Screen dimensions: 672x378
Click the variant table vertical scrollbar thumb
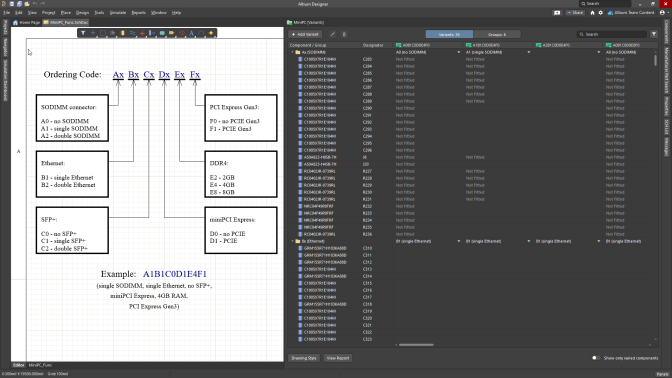click(x=655, y=60)
